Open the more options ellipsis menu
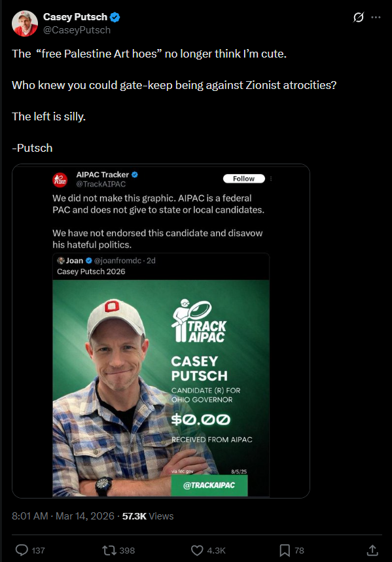This screenshot has width=392, height=562. click(377, 18)
